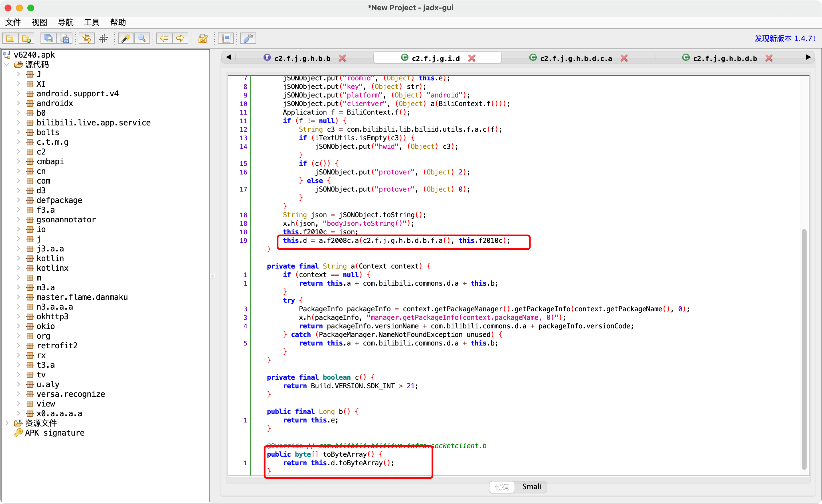Screen dimensions: 822x504
Task: Click the code editor vertical scrollbar
Action: pos(804,349)
